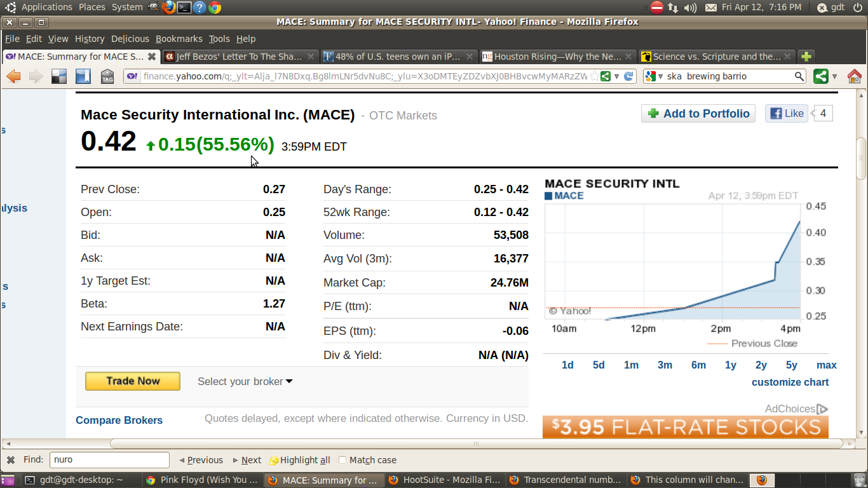Click the Firefox launcher in top panel

[x=168, y=7]
